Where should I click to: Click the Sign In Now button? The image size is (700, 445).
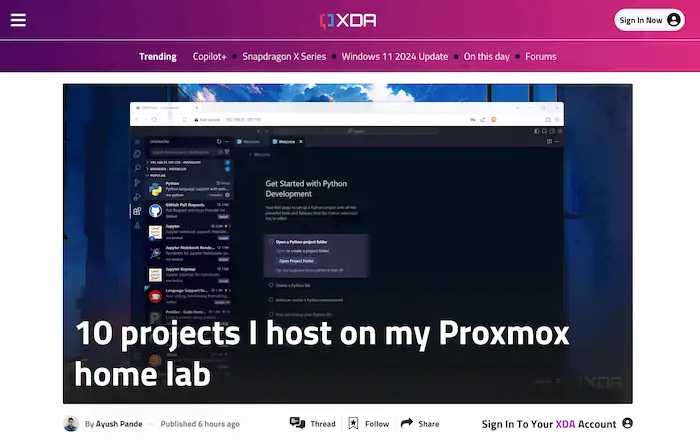(649, 20)
